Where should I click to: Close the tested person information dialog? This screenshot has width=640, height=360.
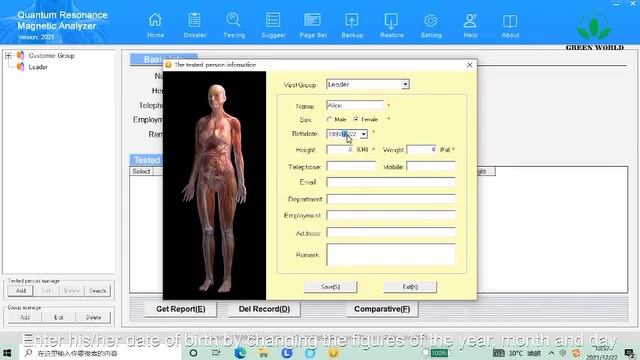469,65
